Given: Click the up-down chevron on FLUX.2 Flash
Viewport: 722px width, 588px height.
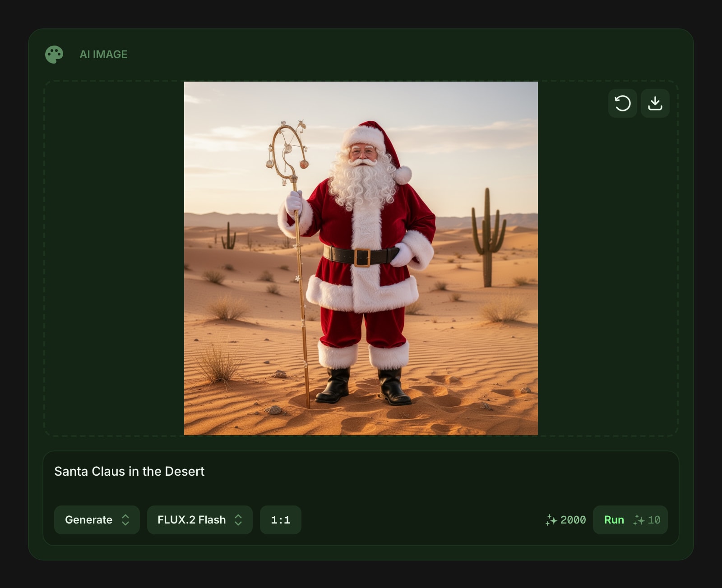Looking at the screenshot, I should (x=238, y=520).
